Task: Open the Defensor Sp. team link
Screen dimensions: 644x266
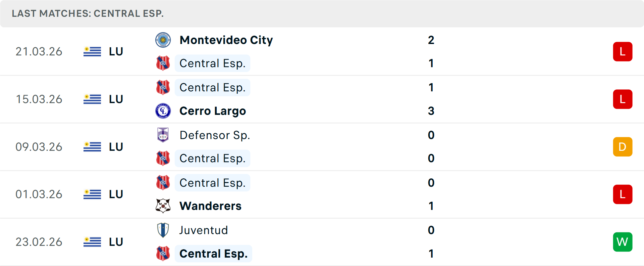Action: point(215,135)
